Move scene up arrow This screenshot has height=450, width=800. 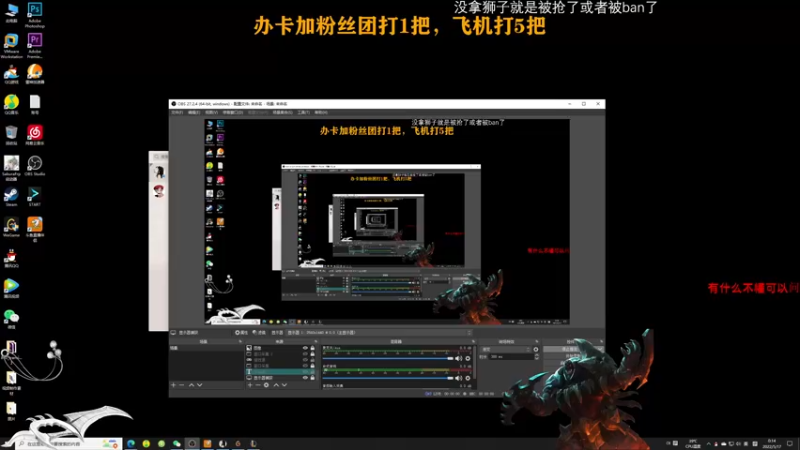pos(191,385)
